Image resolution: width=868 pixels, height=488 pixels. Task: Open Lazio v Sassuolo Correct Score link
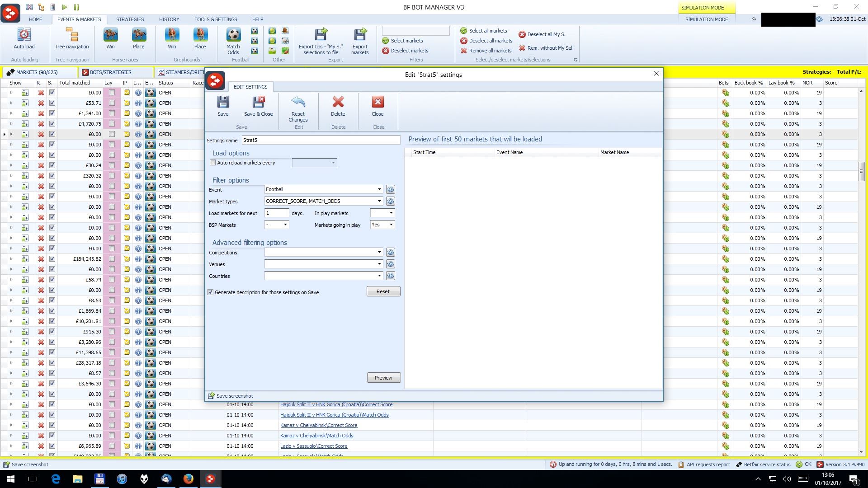(x=314, y=446)
